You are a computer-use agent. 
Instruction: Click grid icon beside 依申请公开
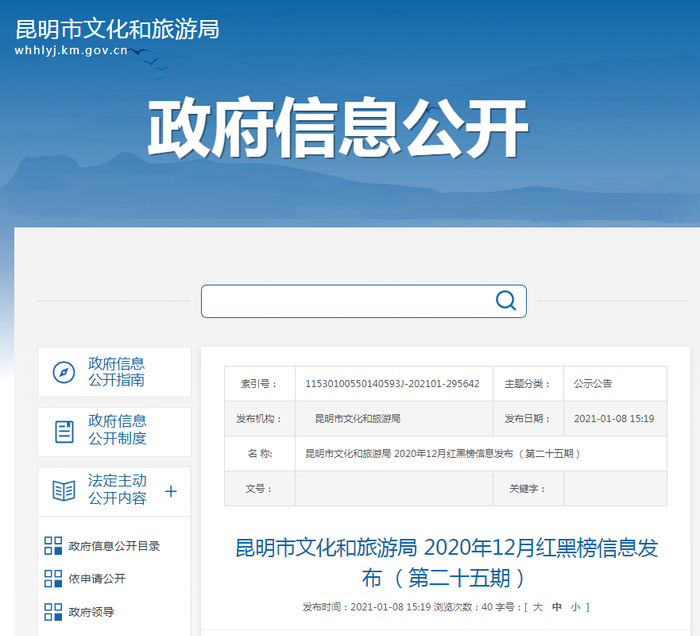53,578
